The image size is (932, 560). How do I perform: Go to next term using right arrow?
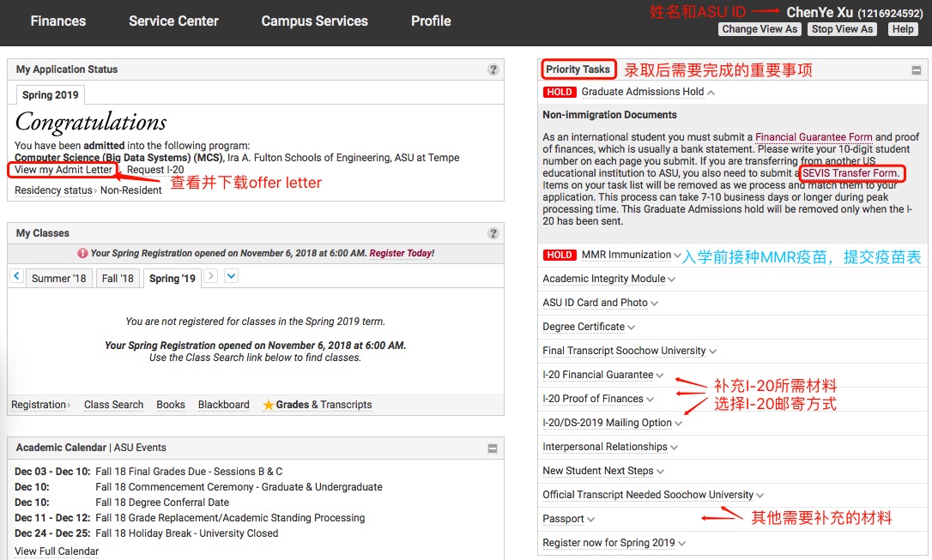click(x=211, y=276)
